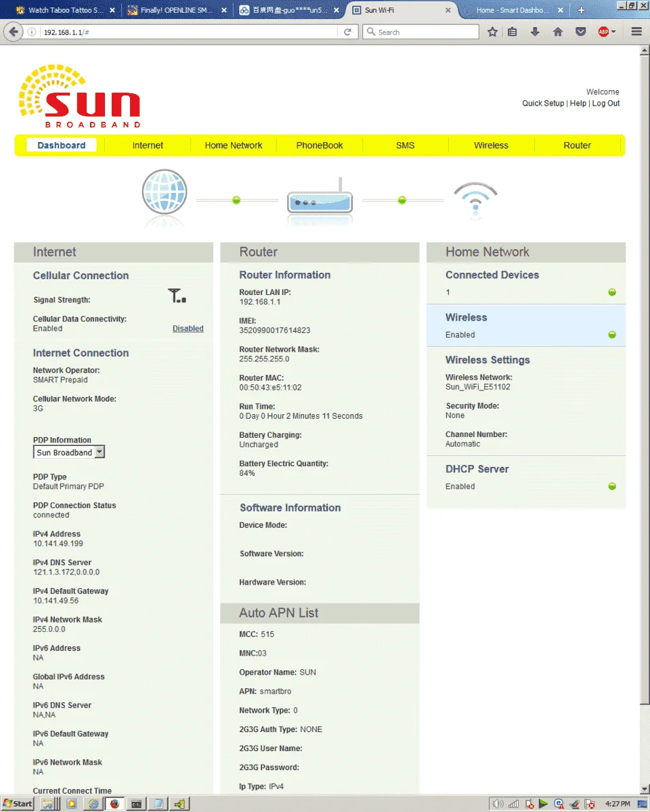Open Adblock Plus dropdown arrow
Image resolution: width=650 pixels, height=812 pixels.
[x=613, y=32]
